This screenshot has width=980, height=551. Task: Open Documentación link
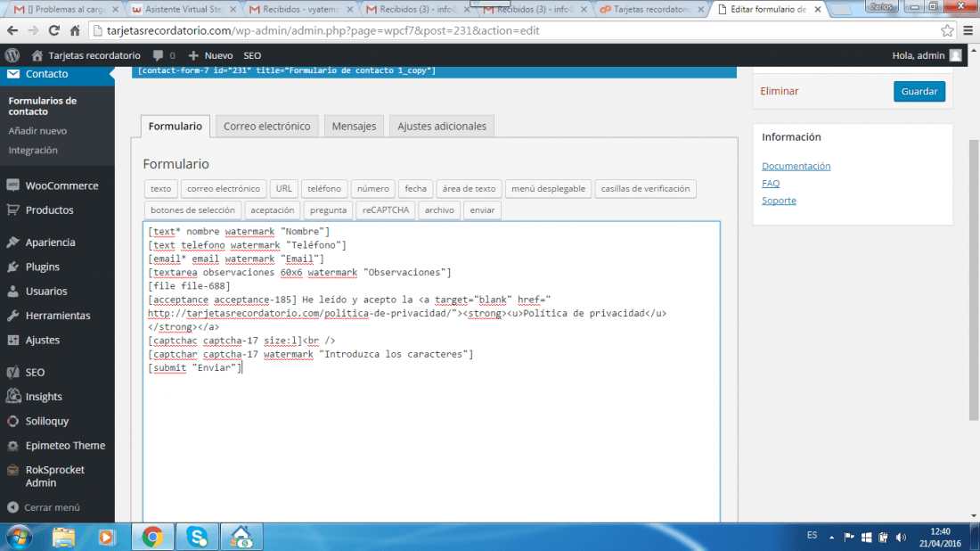coord(796,166)
